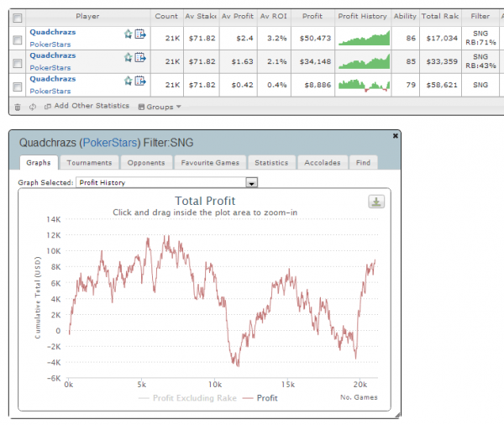Open Quadchrazs link in the RB:43% row
Screen dimensions: 504x425
point(53,55)
